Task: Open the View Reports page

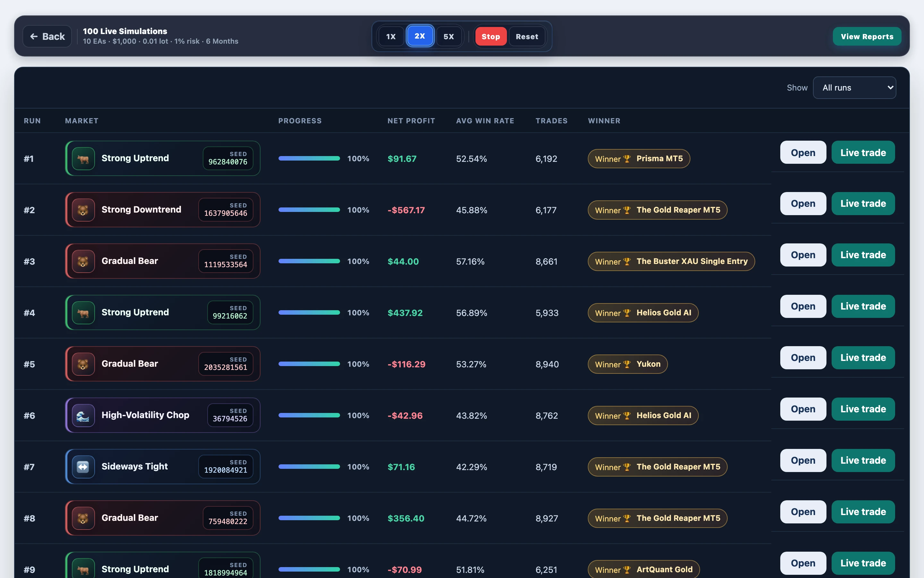Action: point(867,36)
